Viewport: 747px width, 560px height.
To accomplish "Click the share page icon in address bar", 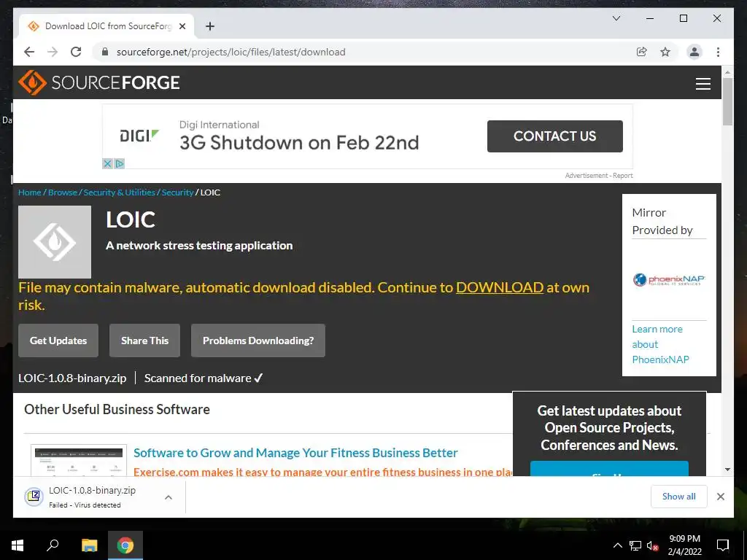I will point(642,52).
